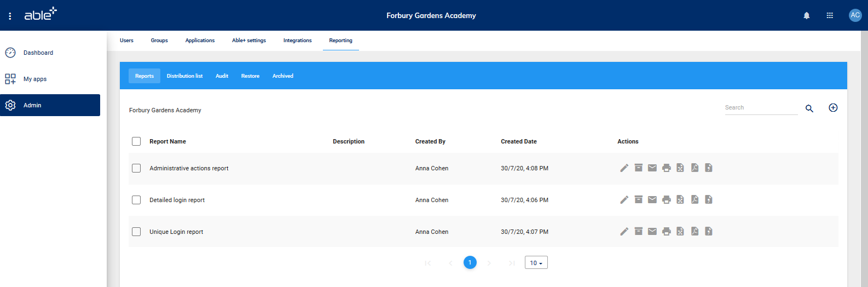Screen dimensions: 868x287
Task: Print the Administrative actions report
Action: click(x=666, y=168)
